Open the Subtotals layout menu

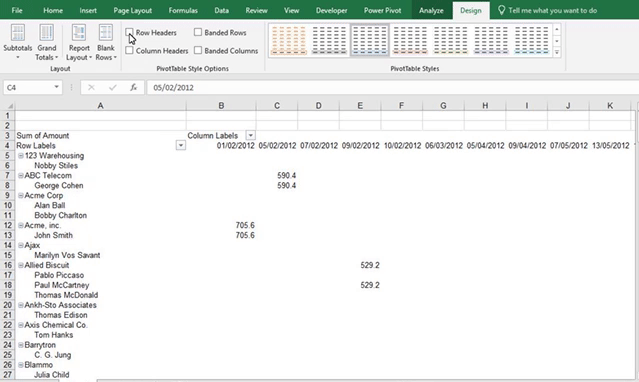tap(18, 42)
